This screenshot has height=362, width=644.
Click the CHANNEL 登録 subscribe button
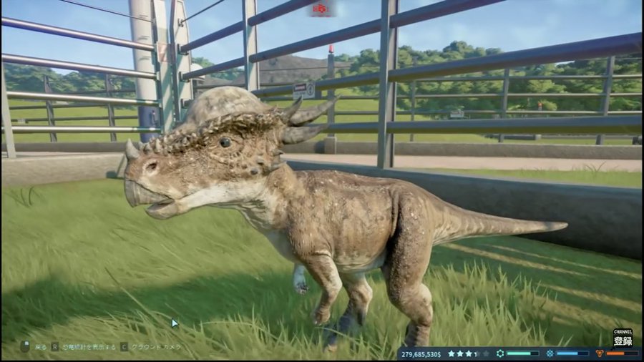pos(623,338)
